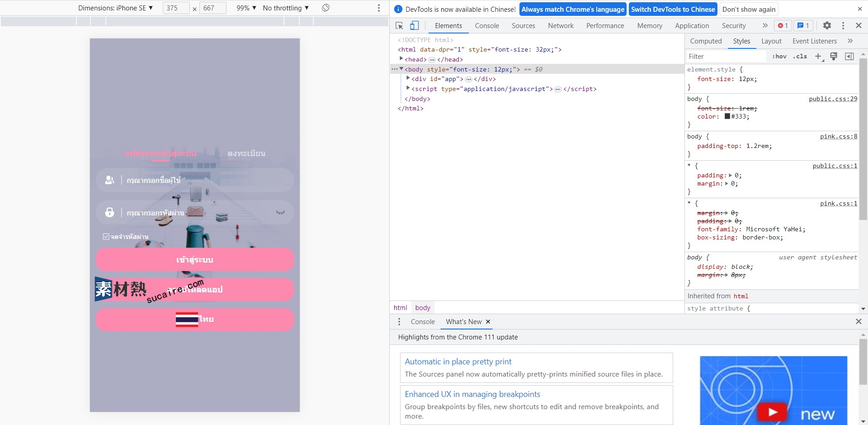Toggle the :hov element state button

[779, 56]
